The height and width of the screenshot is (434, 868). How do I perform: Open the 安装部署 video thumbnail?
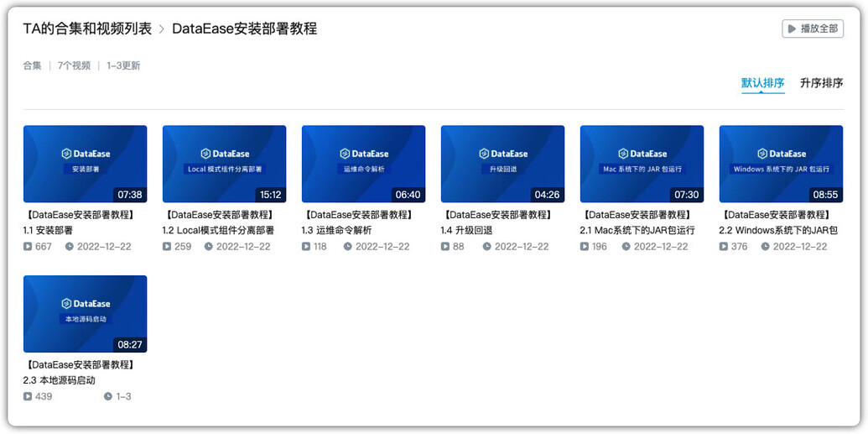tap(86, 164)
